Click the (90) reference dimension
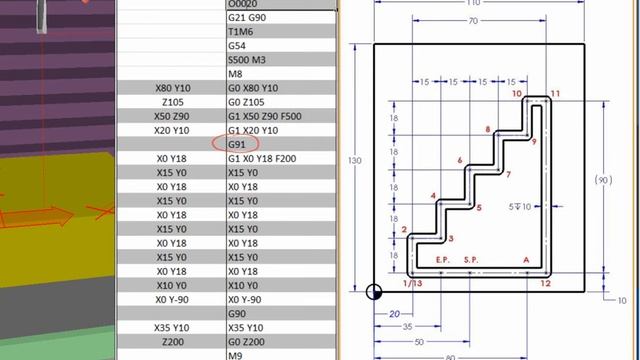Image resolution: width=640 pixels, height=360 pixels. click(x=604, y=180)
